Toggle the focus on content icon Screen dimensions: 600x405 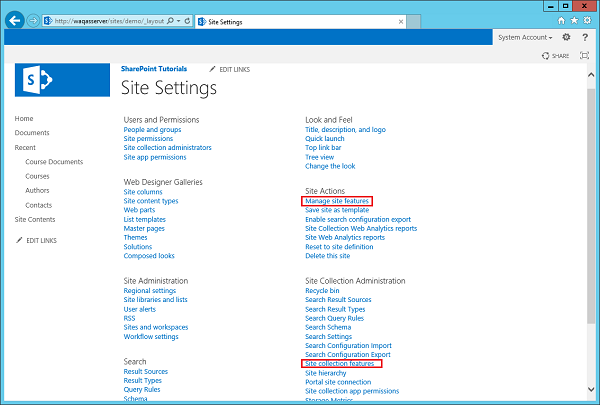[x=584, y=57]
